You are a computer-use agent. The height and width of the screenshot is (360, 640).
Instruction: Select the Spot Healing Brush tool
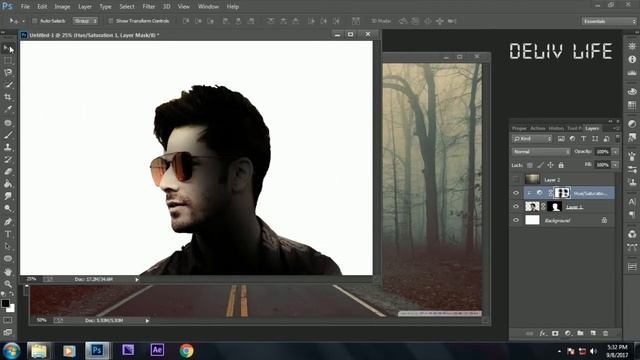pos(8,122)
